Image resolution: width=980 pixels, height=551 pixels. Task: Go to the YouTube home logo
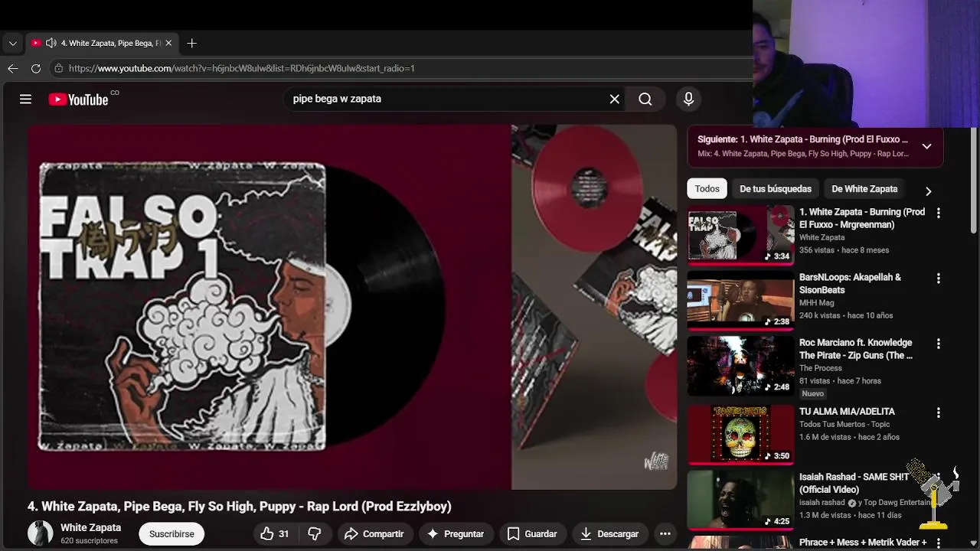[x=79, y=99]
